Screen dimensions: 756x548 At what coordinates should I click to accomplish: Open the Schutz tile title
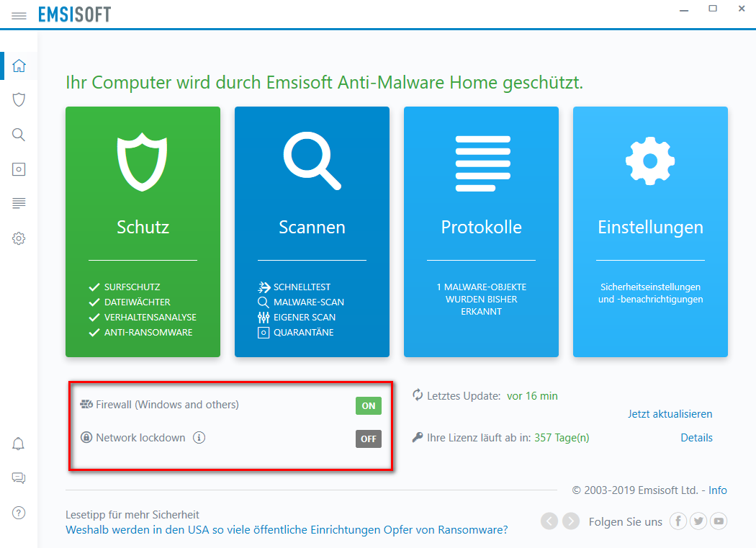[x=143, y=228]
